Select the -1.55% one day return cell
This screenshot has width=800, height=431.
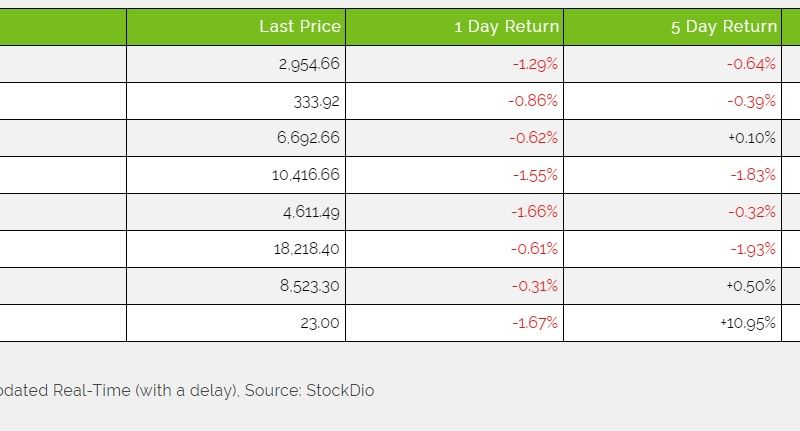click(535, 175)
